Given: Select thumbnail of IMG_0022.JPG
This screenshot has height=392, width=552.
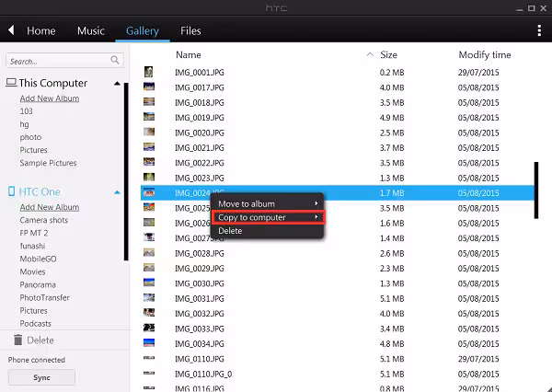Looking at the screenshot, I should pos(149,162).
